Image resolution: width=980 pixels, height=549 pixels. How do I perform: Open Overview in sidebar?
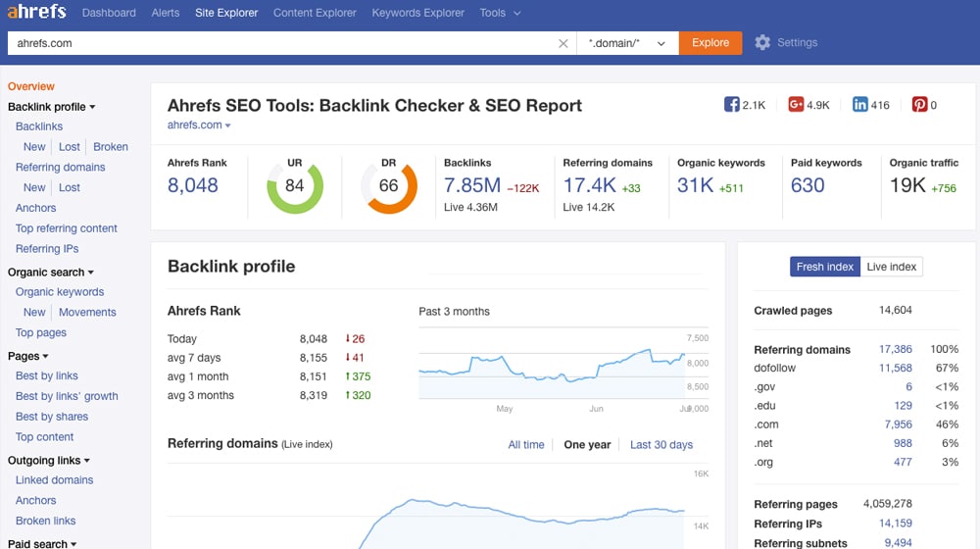coord(30,86)
